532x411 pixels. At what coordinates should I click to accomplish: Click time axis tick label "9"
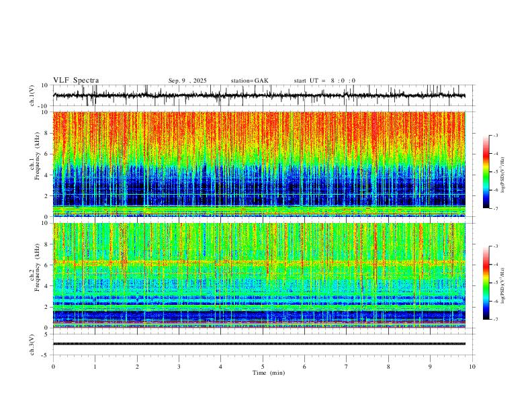[x=430, y=367]
